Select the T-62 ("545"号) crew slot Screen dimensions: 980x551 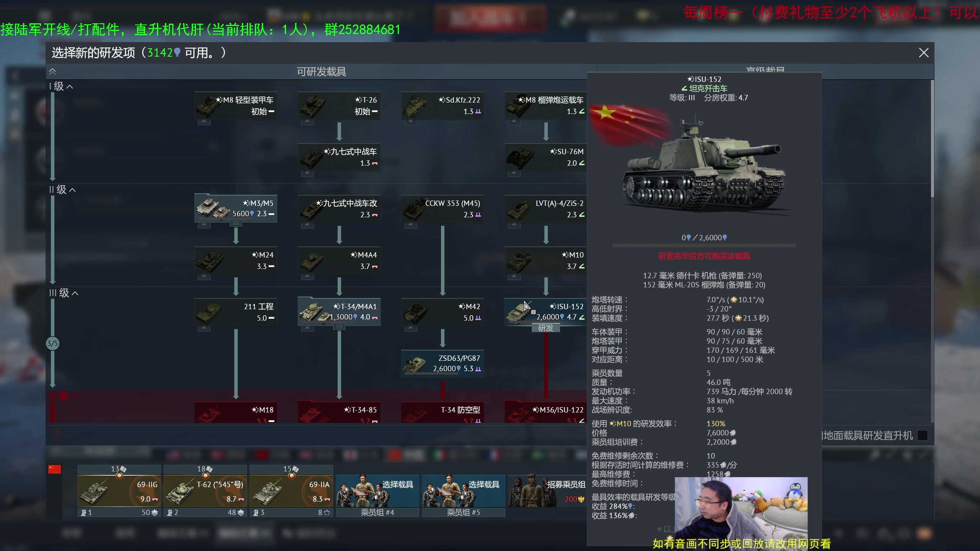[x=205, y=491]
